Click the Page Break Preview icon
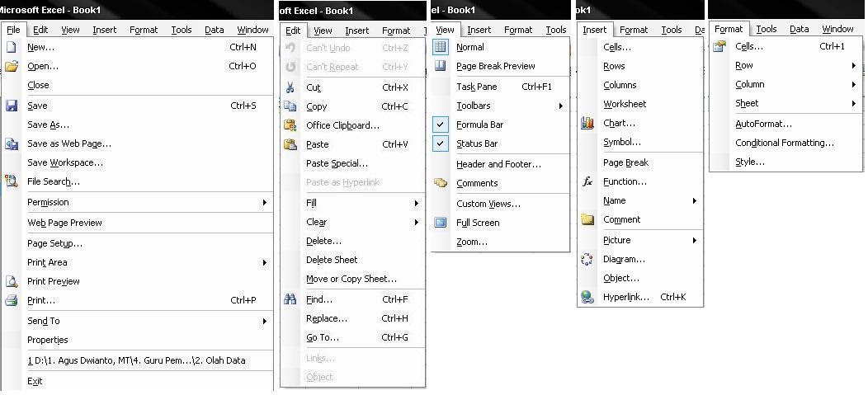Image resolution: width=868 pixels, height=395 pixels. click(441, 67)
